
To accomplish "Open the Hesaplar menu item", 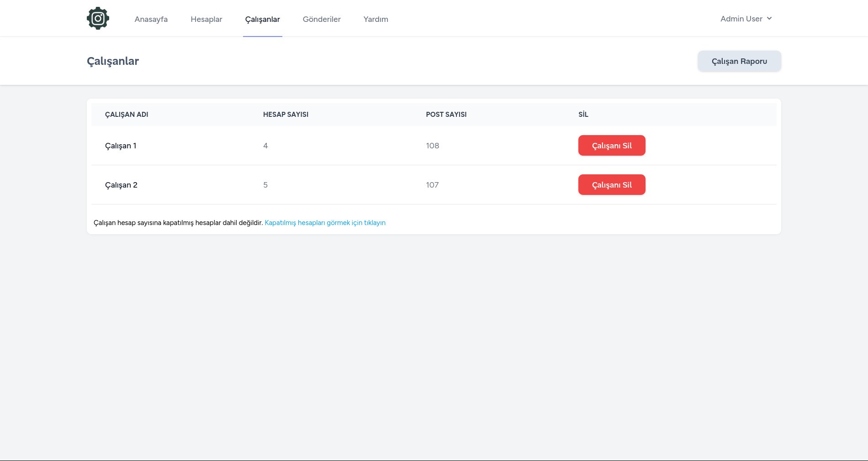I will click(206, 19).
